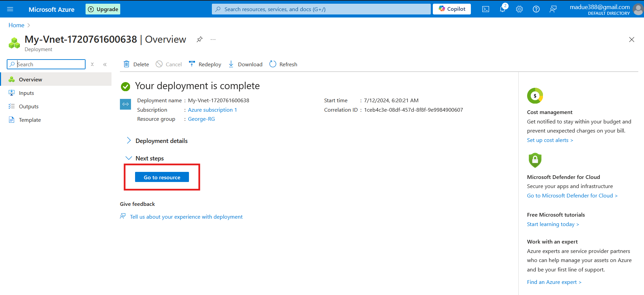The height and width of the screenshot is (295, 644).
Task: Click the Copilot button
Action: coord(452,9)
